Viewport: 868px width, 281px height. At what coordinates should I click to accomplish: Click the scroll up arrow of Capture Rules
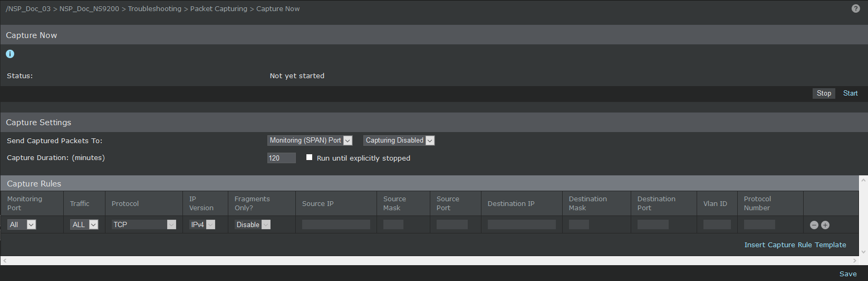pyautogui.click(x=863, y=181)
